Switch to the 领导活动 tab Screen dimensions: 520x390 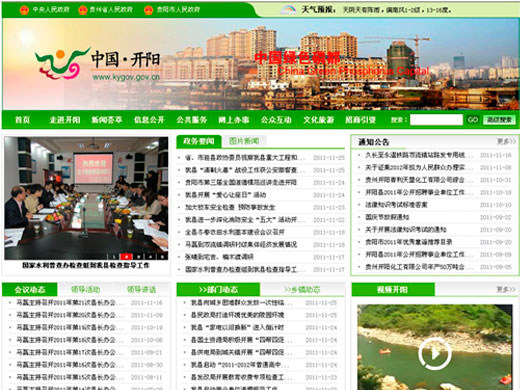click(x=85, y=289)
